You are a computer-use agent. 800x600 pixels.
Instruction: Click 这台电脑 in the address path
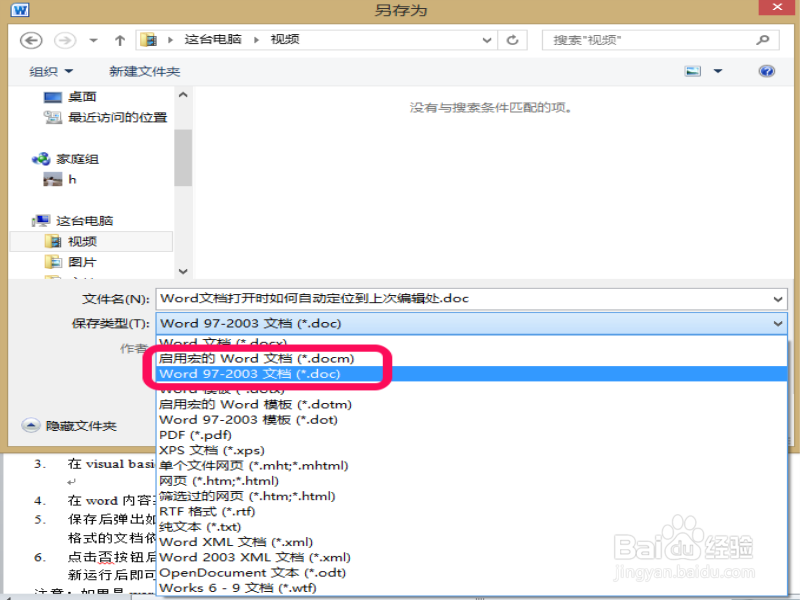(213, 39)
